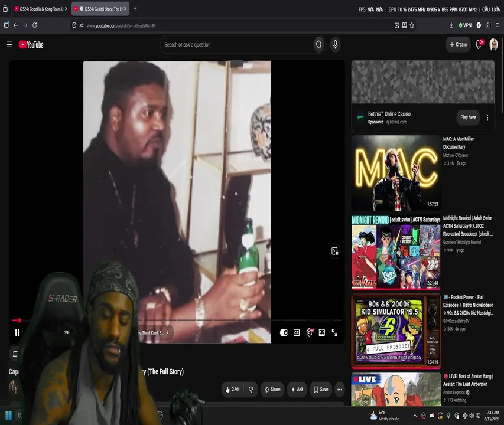The image size is (504, 425).
Task: Go forward in browser history
Action: click(x=25, y=25)
